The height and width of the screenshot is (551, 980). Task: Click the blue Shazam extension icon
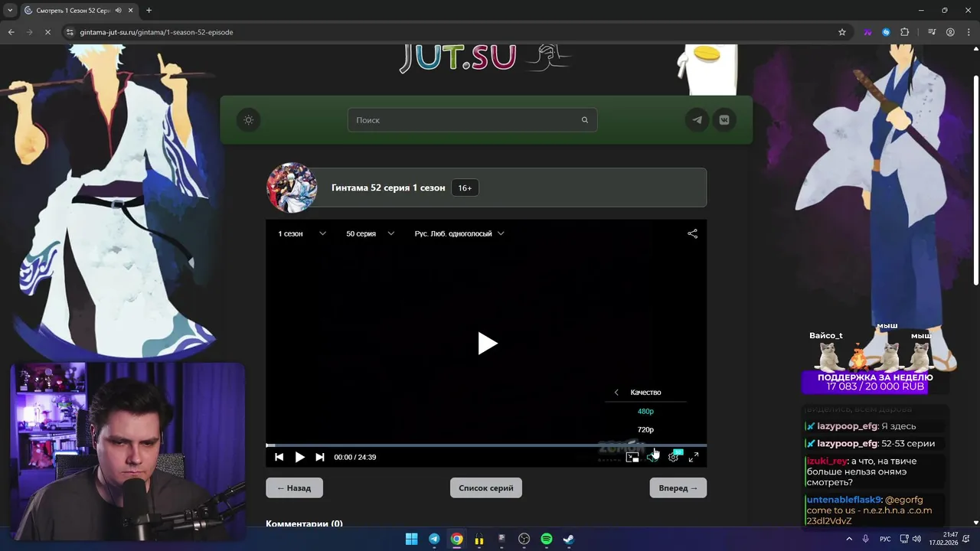(886, 32)
